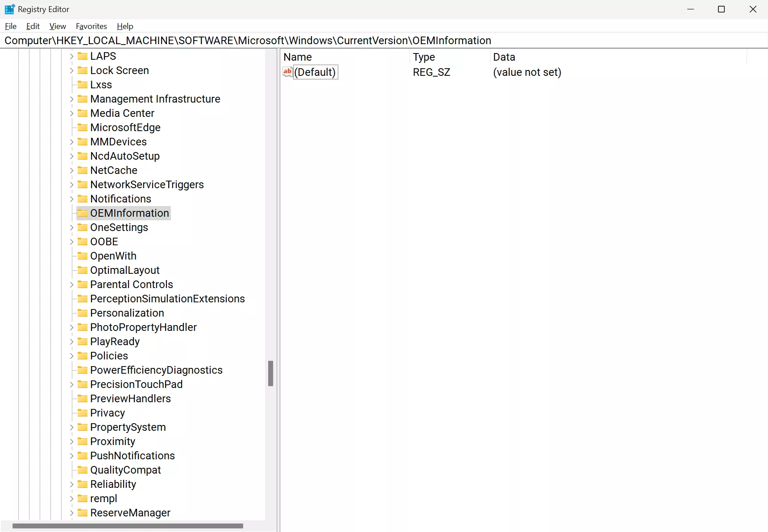Screen dimensions: 768x532
Task: Click the OpenWith folder icon
Action: pos(83,256)
